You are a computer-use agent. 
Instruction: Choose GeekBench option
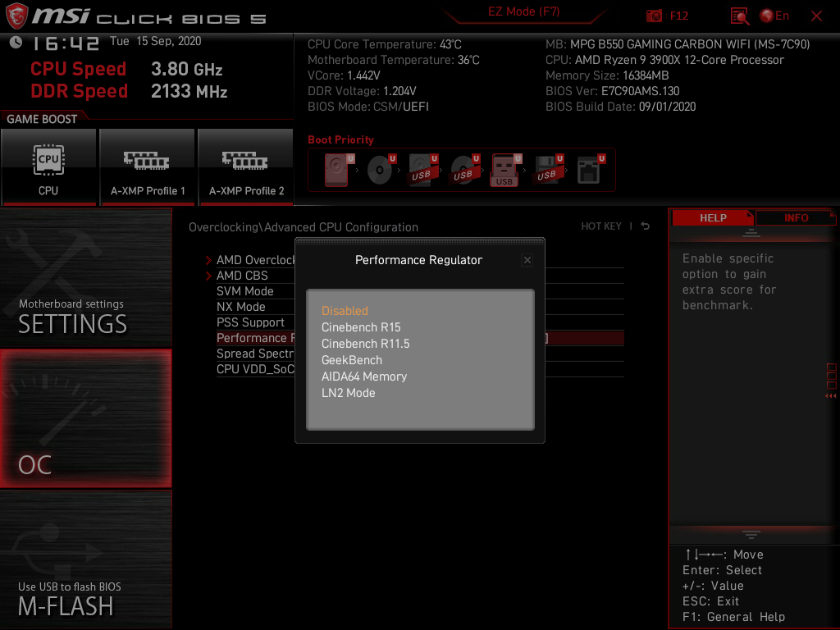tap(351, 360)
